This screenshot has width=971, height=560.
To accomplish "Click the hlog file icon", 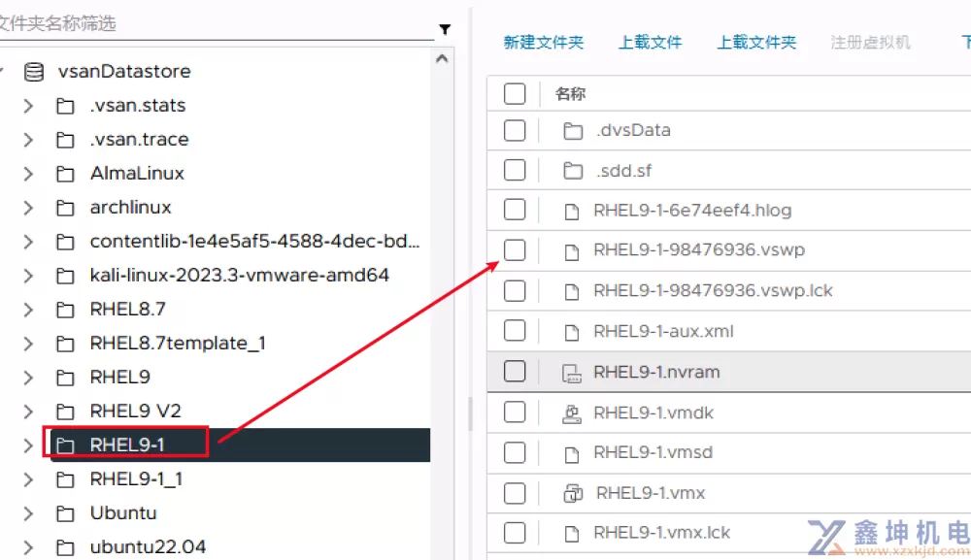I will click(572, 213).
